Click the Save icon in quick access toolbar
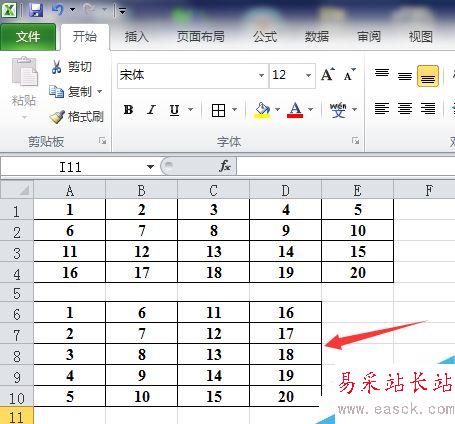455x424 pixels. [x=35, y=10]
